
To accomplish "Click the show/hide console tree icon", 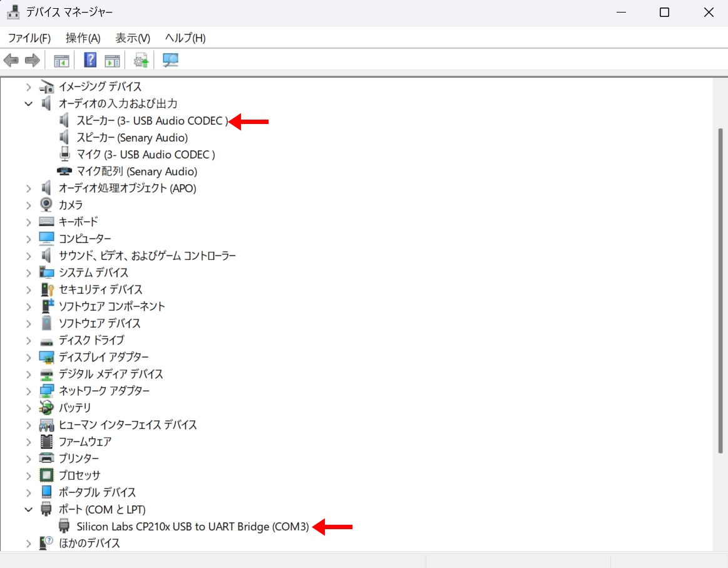I will [x=61, y=61].
